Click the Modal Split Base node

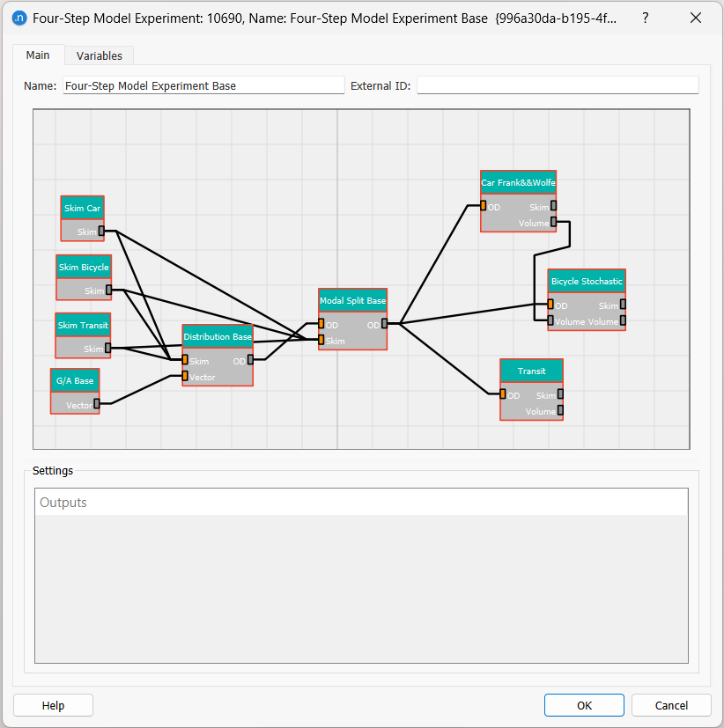click(x=352, y=300)
